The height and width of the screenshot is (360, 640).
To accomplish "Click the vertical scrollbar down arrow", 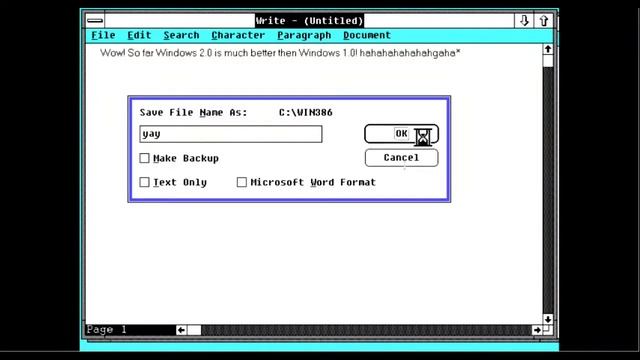I will coord(548,319).
